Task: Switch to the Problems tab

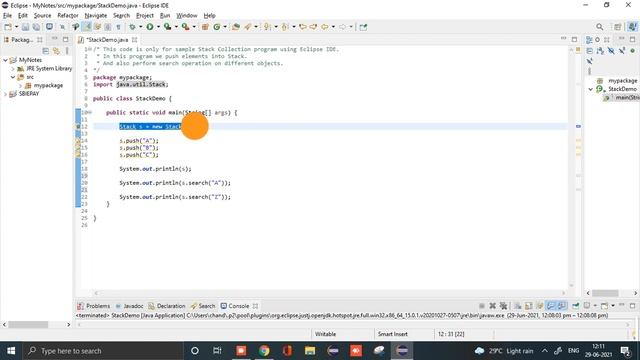Action: click(93, 306)
